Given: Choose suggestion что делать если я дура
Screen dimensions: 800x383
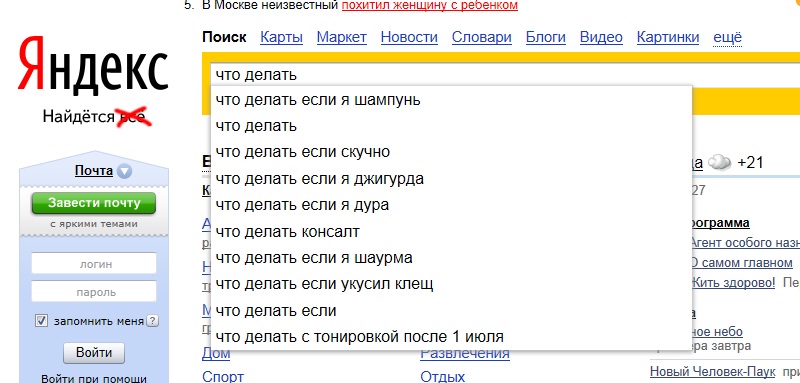Looking at the screenshot, I should 451,205.
